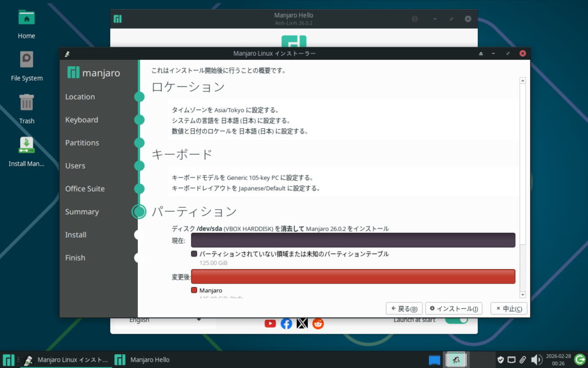Click the keep-above arrow in installer title bar
This screenshot has height=368, width=588.
pos(481,53)
